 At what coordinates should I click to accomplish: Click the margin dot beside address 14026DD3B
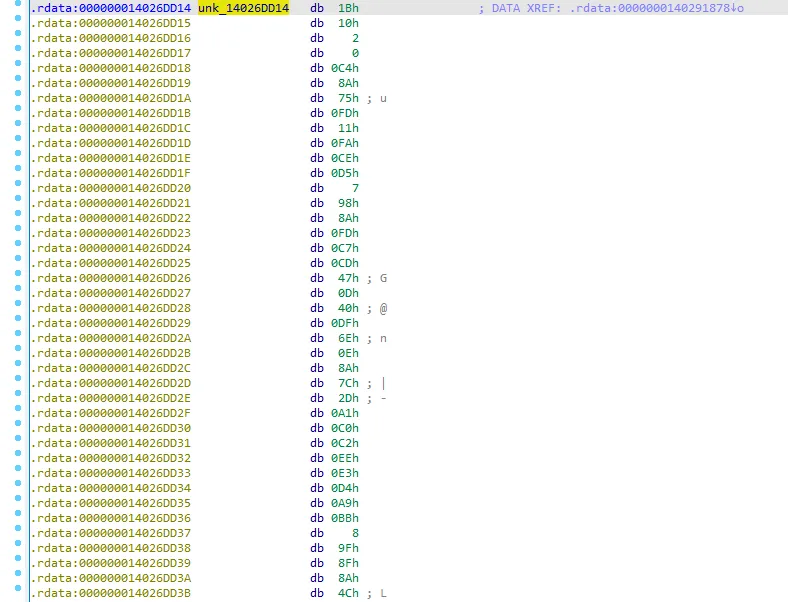pos(18,593)
